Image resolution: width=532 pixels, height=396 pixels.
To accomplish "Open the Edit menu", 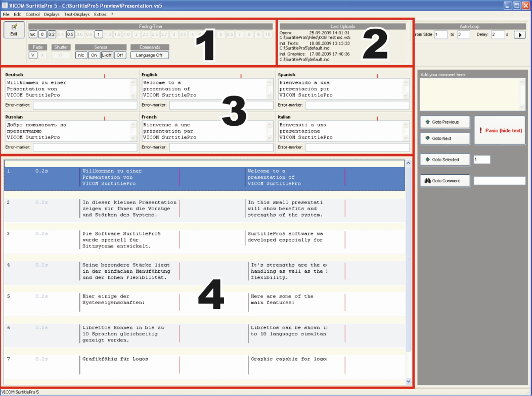I will (17, 15).
